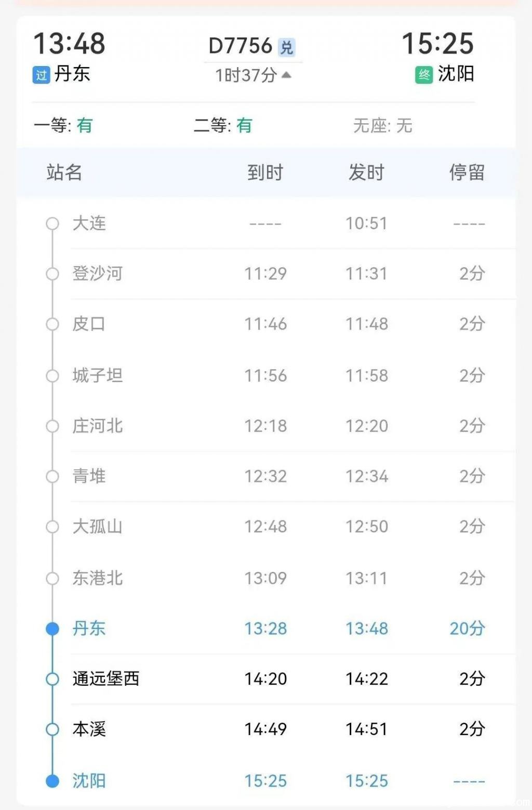Select the filled 沈阳 timeline marker
The image size is (532, 810).
click(52, 781)
